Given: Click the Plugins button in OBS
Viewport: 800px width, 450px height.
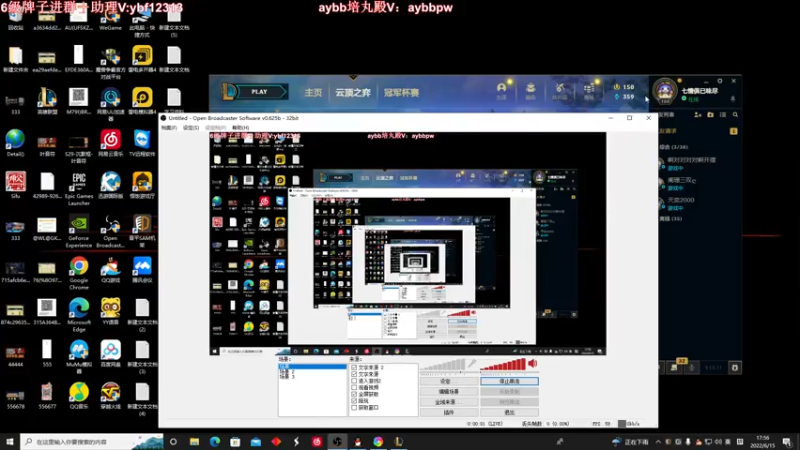Looking at the screenshot, I should pyautogui.click(x=449, y=412).
